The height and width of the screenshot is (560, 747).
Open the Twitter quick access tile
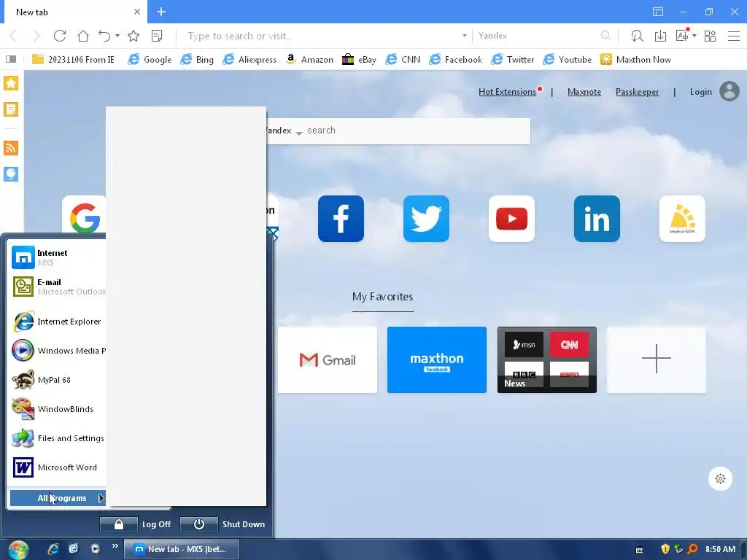coord(426,219)
